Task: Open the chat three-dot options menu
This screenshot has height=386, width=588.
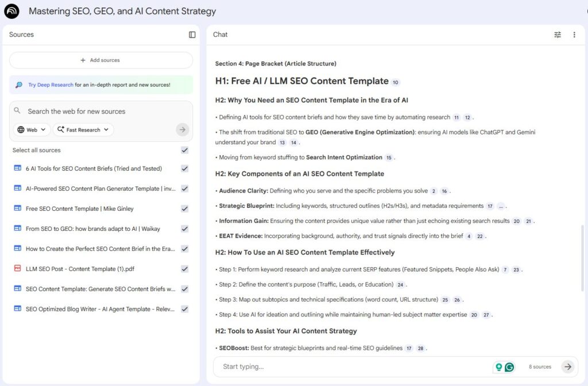Action: [574, 34]
